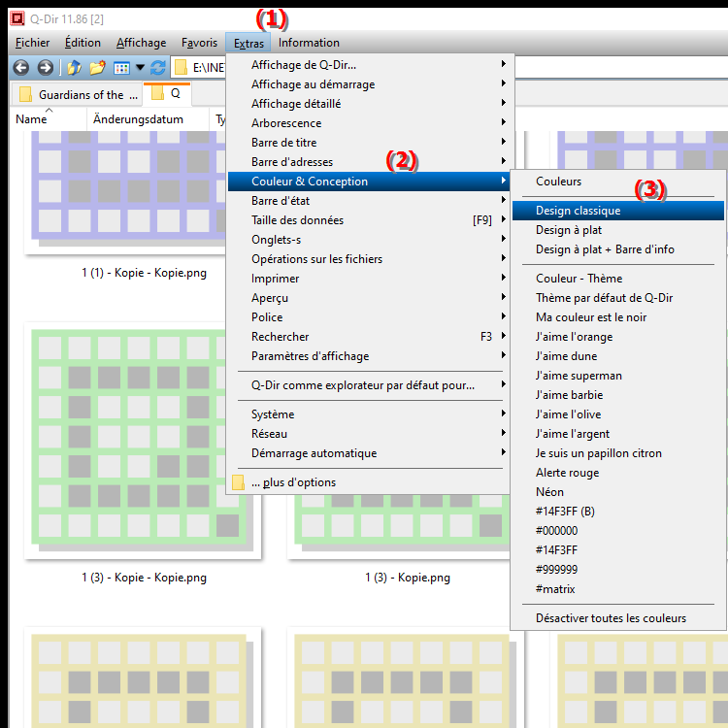Apply the 'J'aime l'orange' theme
Screen dimensions: 728x728
(x=618, y=337)
